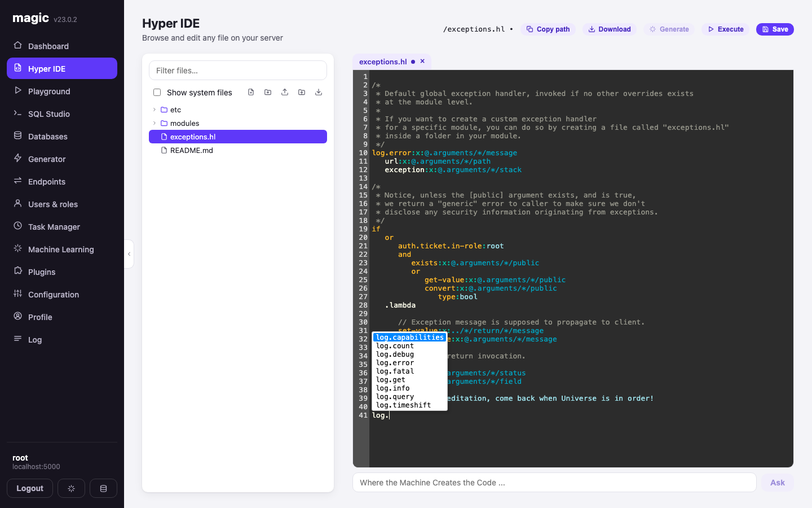Expand the modules folder chevron
Viewport: 812px width, 508px height.
click(x=154, y=123)
